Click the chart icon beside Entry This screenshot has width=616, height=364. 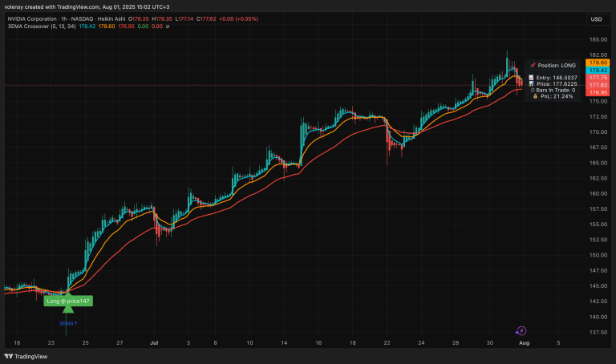tap(531, 78)
